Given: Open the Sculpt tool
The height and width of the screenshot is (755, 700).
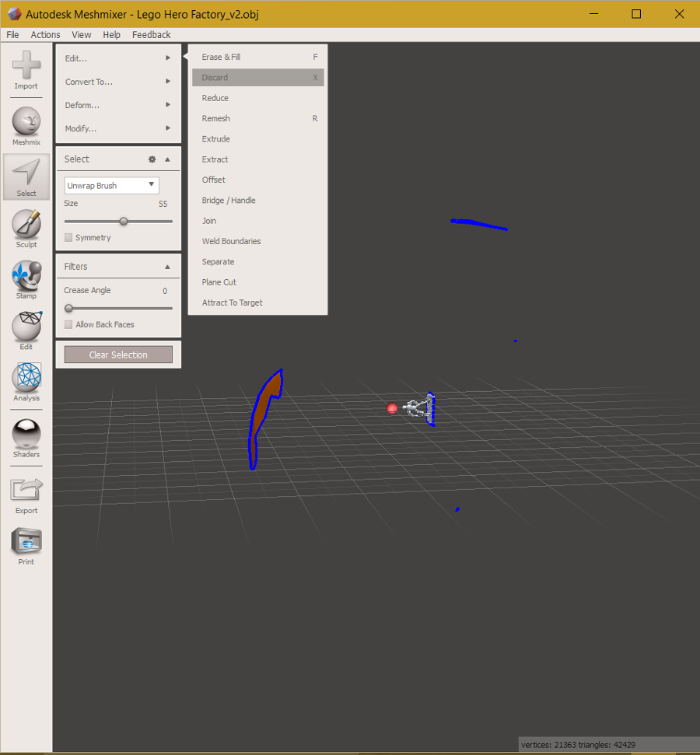Looking at the screenshot, I should [x=26, y=229].
